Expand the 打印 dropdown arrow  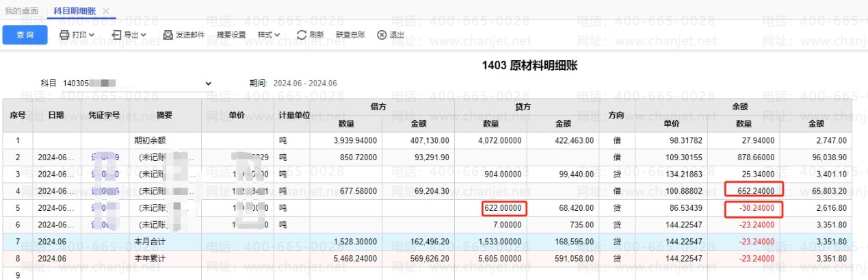click(92, 34)
